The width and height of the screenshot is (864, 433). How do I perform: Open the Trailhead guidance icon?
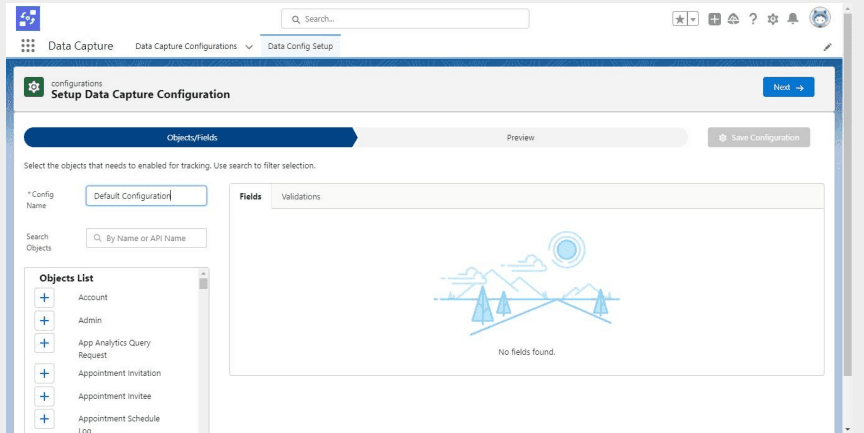[733, 19]
